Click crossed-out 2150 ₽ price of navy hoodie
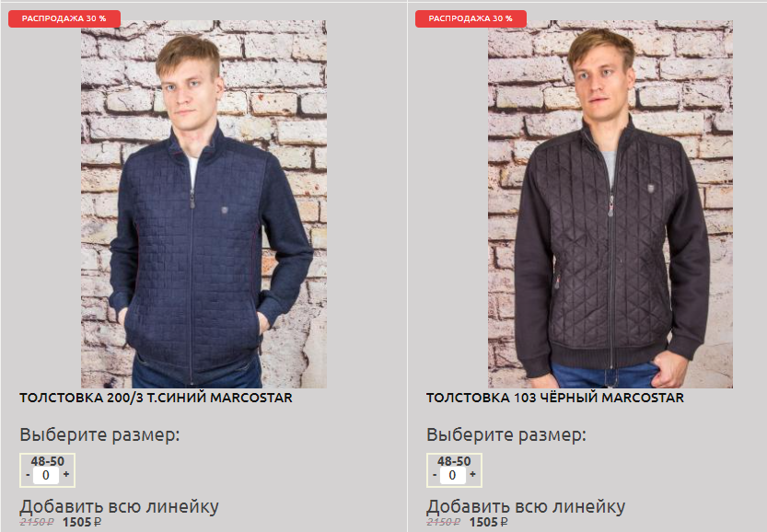This screenshot has height=532, width=767. pos(37,522)
